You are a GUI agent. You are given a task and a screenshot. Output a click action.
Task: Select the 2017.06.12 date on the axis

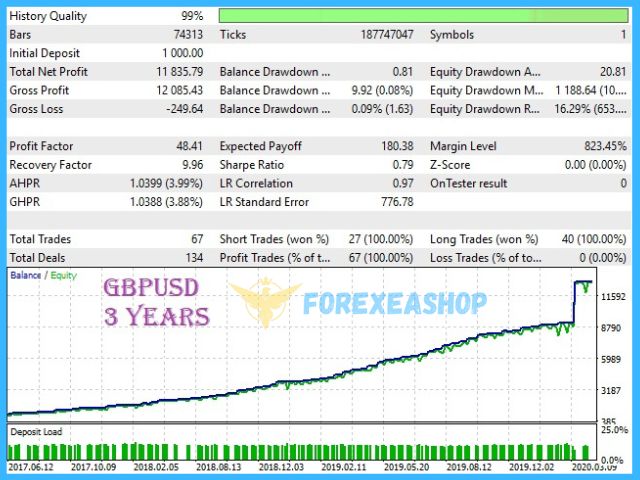pos(31,467)
